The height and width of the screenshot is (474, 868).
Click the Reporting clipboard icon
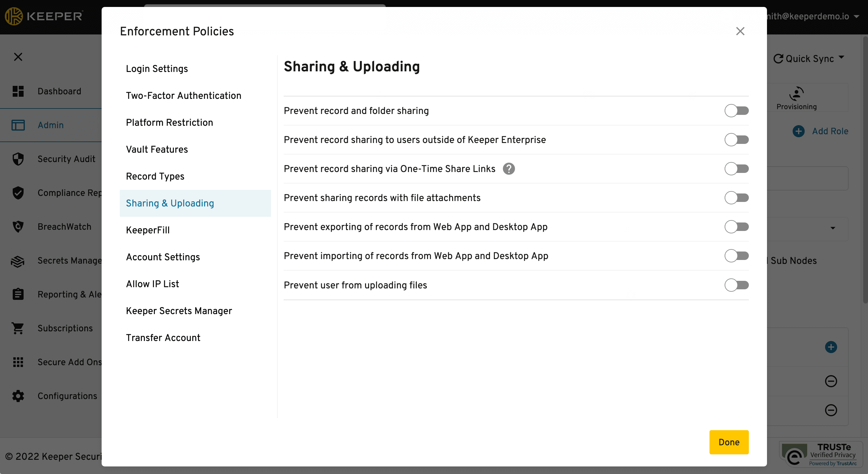pyautogui.click(x=18, y=294)
